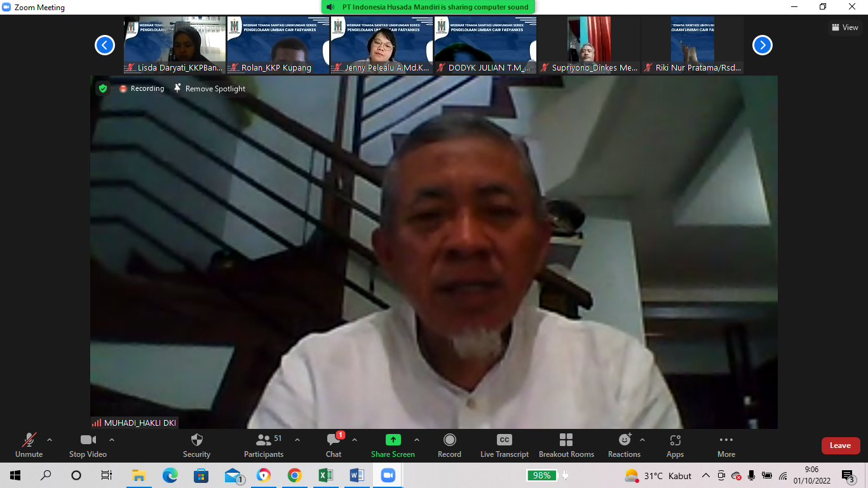The image size is (868, 488).
Task: Open the Participants panel
Action: (264, 445)
